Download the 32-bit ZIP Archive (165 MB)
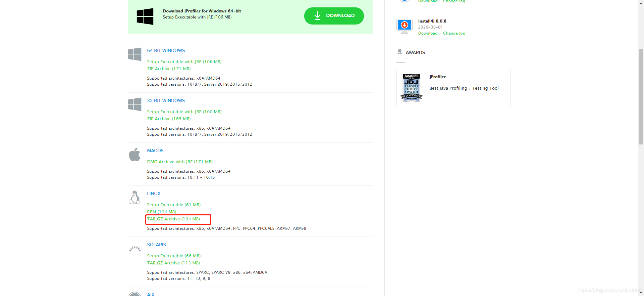This screenshot has width=644, height=296. coord(169,119)
